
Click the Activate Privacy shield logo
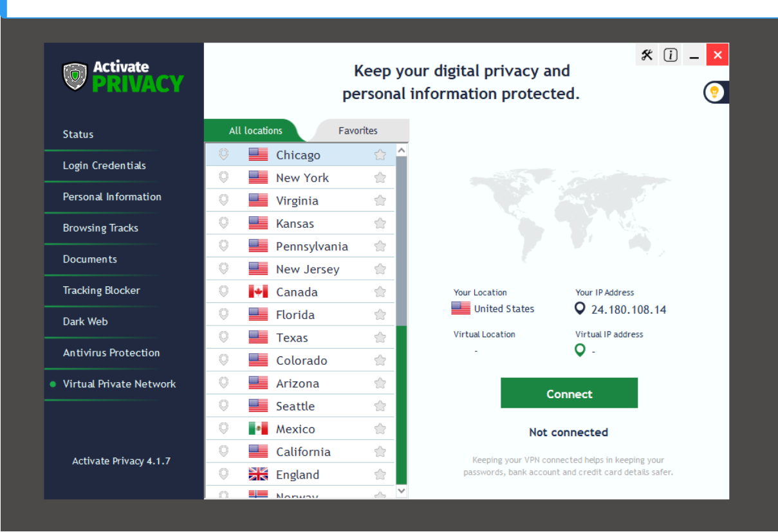(x=75, y=77)
